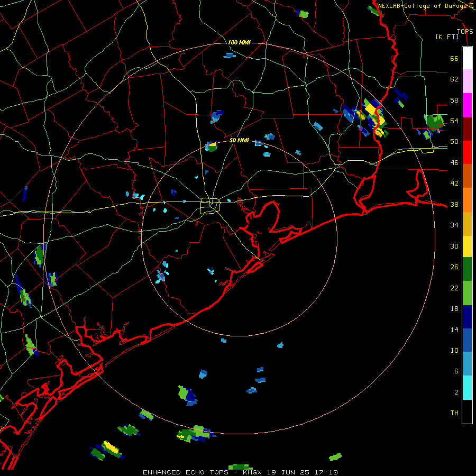Click the "17:10" timestamp
Viewport: 476px width, 476px height.
[x=326, y=472]
